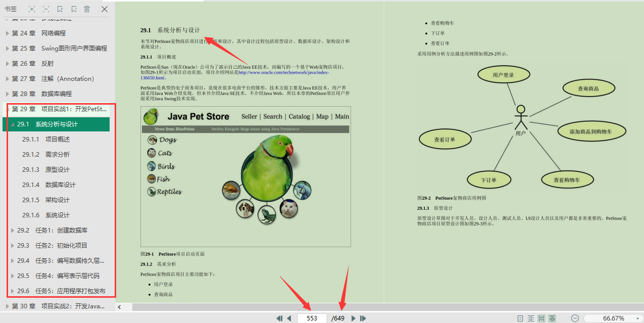644x323 pixels.
Task: Enable two-page continuous view
Action: (x=552, y=318)
